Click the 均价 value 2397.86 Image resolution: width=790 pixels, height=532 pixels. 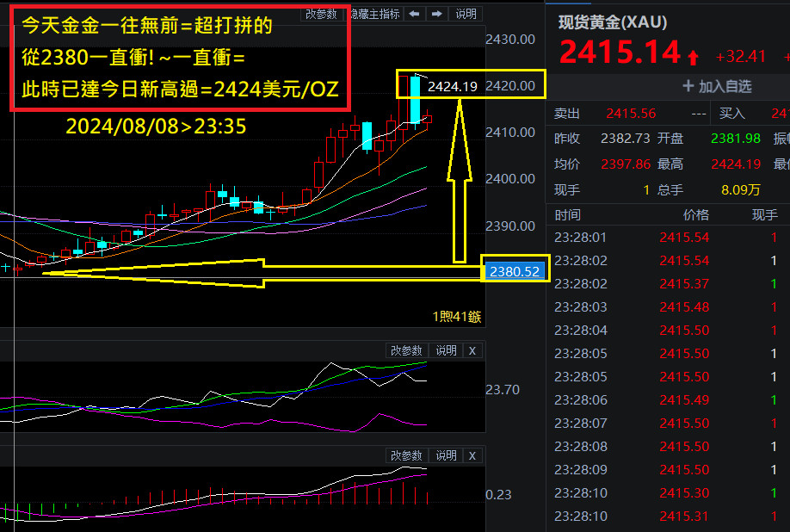click(626, 164)
